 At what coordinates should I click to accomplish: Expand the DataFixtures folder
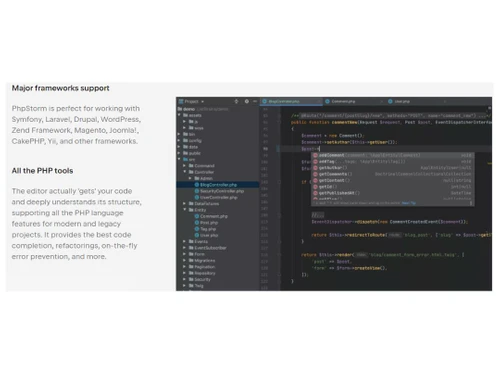coord(185,204)
